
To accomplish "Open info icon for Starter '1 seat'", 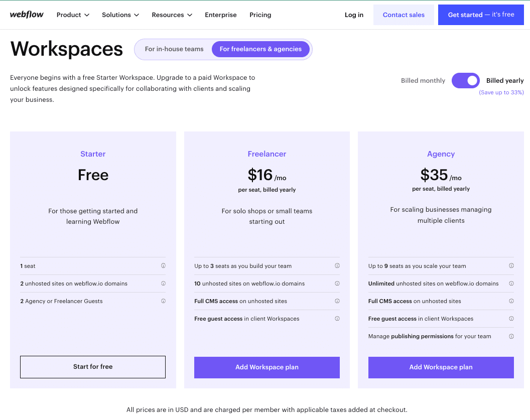I will click(x=163, y=265).
